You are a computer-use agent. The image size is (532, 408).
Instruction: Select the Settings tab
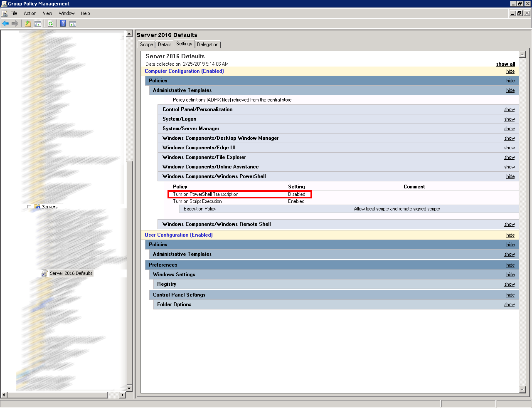(184, 44)
